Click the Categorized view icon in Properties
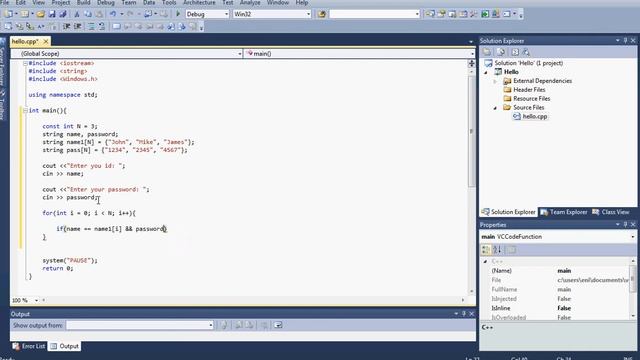 coord(486,249)
